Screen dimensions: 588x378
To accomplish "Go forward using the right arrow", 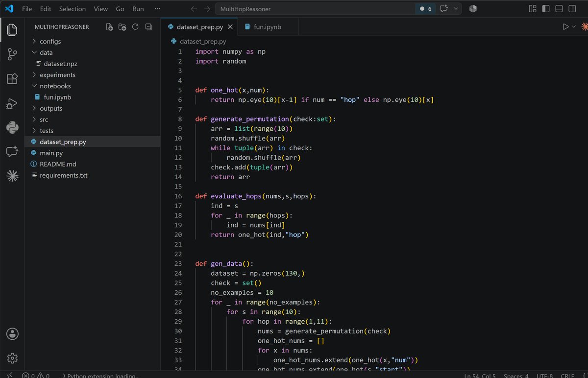I will 207,9.
